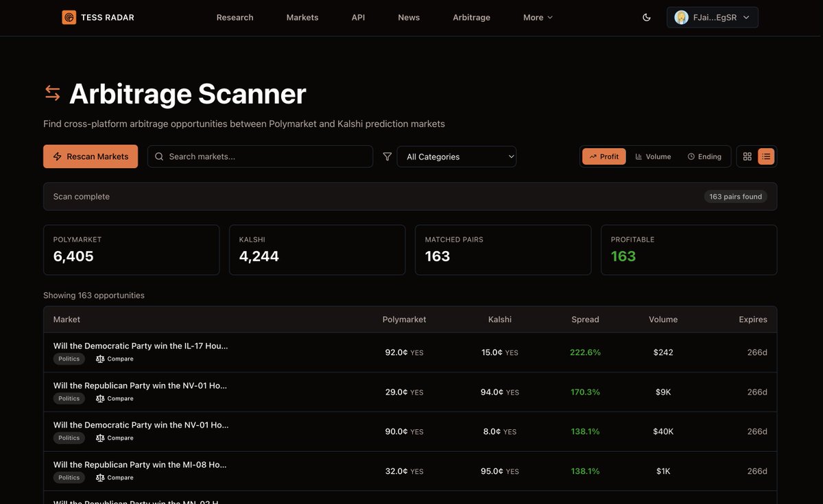Click the Kalshi column header
Screen dimensions: 823x504
(x=500, y=320)
